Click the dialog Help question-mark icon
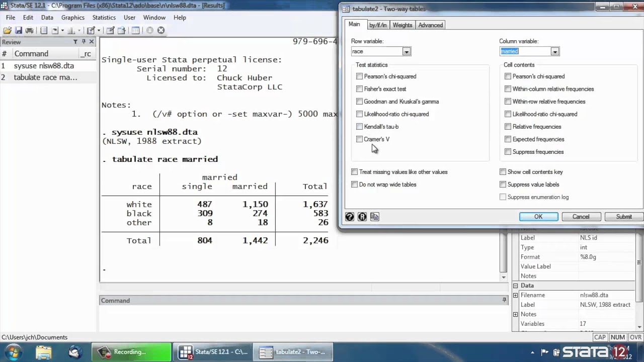The height and width of the screenshot is (362, 644). (350, 217)
